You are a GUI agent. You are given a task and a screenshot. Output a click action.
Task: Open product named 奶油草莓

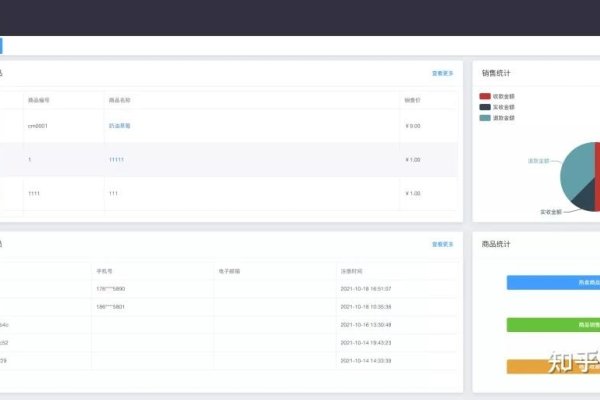tap(120, 126)
